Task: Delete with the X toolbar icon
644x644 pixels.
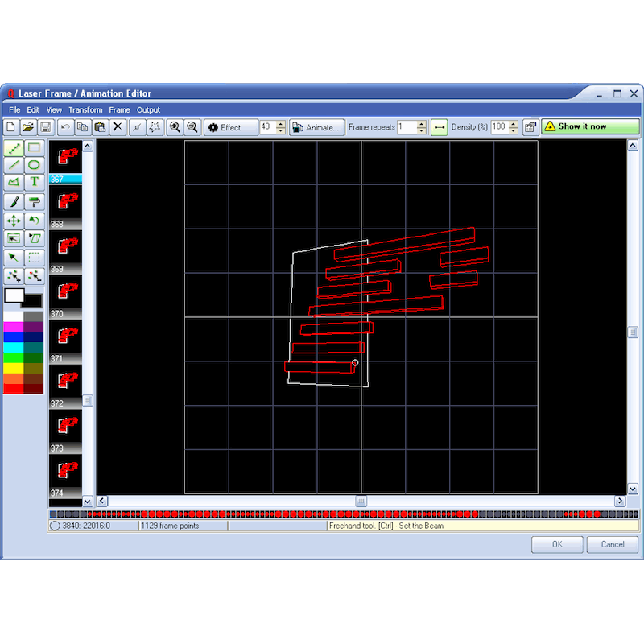Action: point(118,127)
